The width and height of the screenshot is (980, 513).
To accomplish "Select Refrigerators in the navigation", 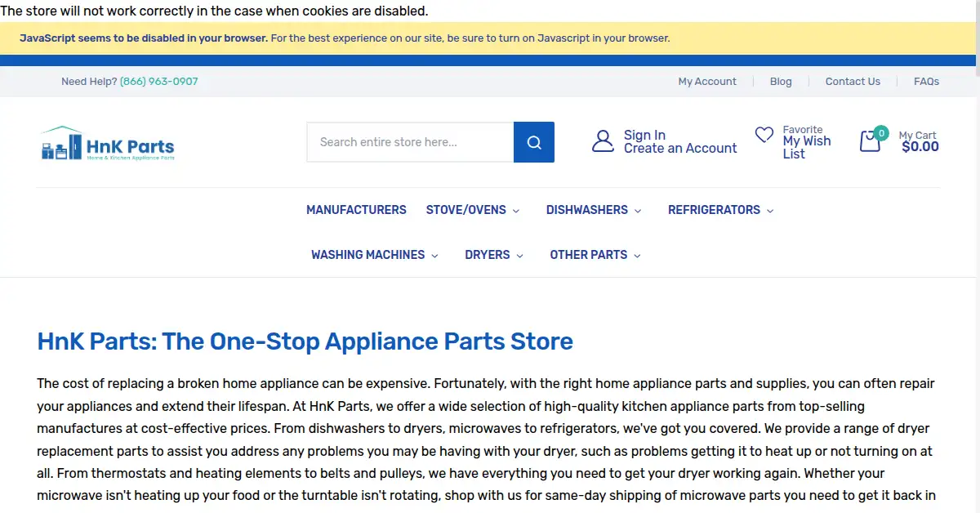I will pos(714,210).
